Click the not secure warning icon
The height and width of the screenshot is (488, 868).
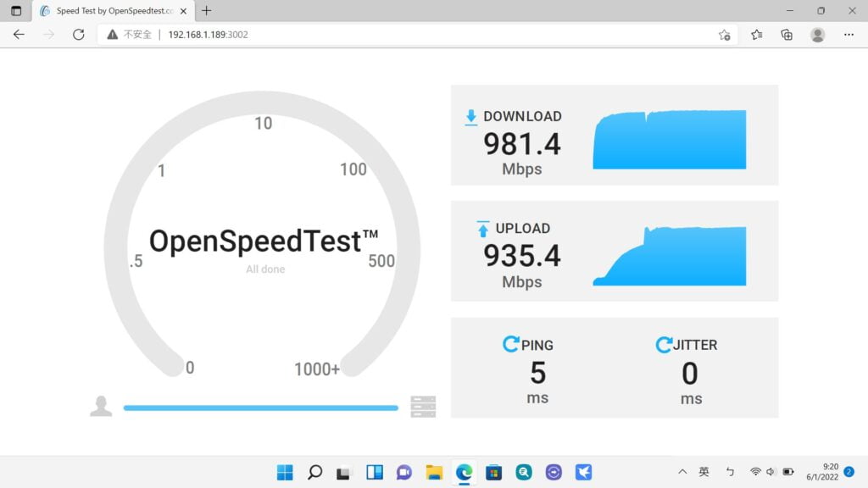[x=113, y=34]
